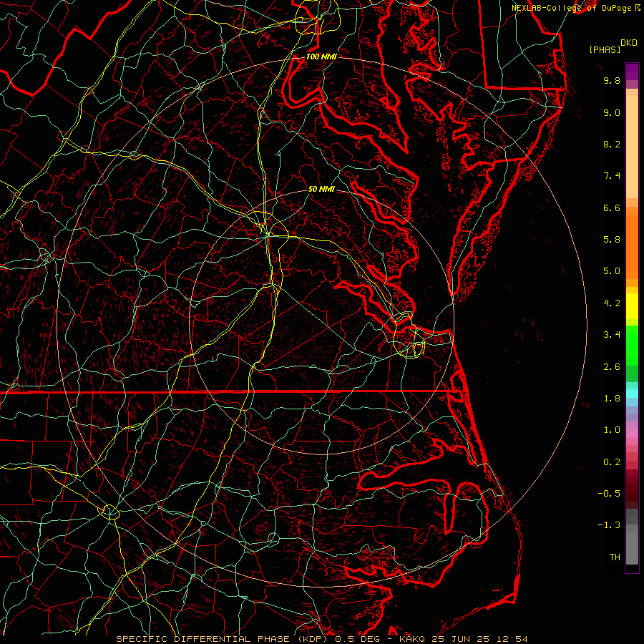Image resolution: width=644 pixels, height=644 pixels.
Task: Click the 4.2 color scale value
Action: pyautogui.click(x=612, y=303)
